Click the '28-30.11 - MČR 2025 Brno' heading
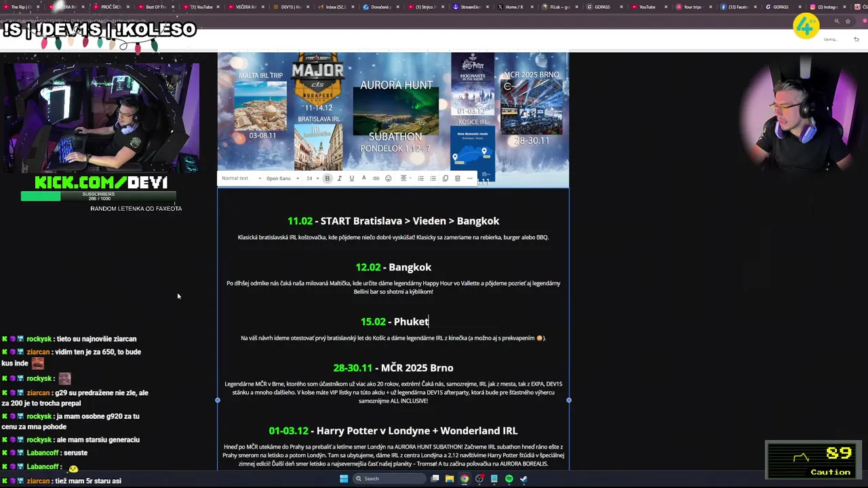Image resolution: width=868 pixels, height=488 pixels. click(393, 368)
